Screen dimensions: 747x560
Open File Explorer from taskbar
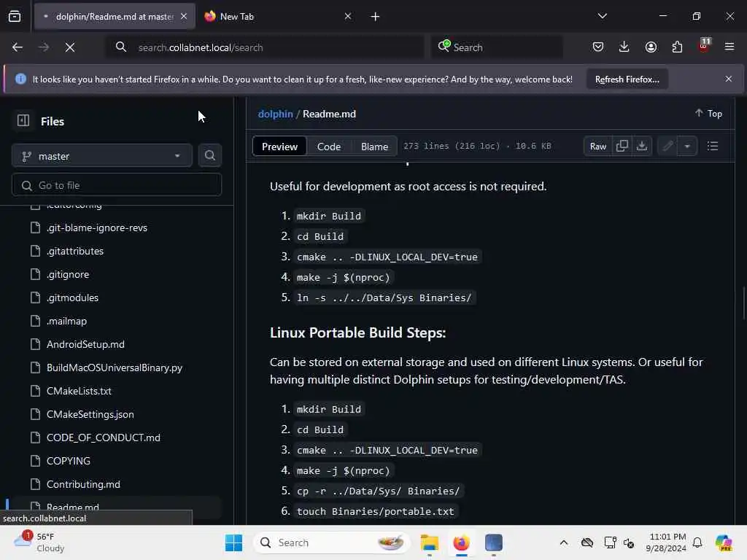click(429, 542)
